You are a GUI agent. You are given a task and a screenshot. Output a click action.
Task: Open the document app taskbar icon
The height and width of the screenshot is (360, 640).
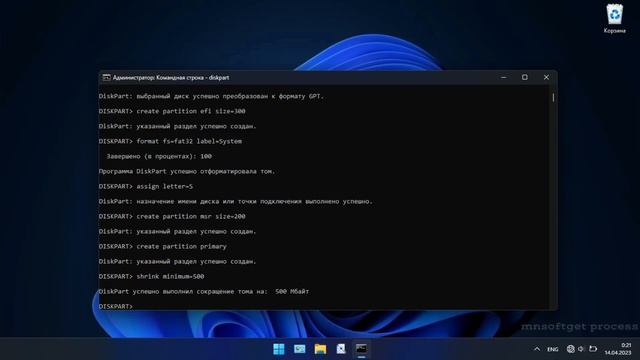(341, 349)
